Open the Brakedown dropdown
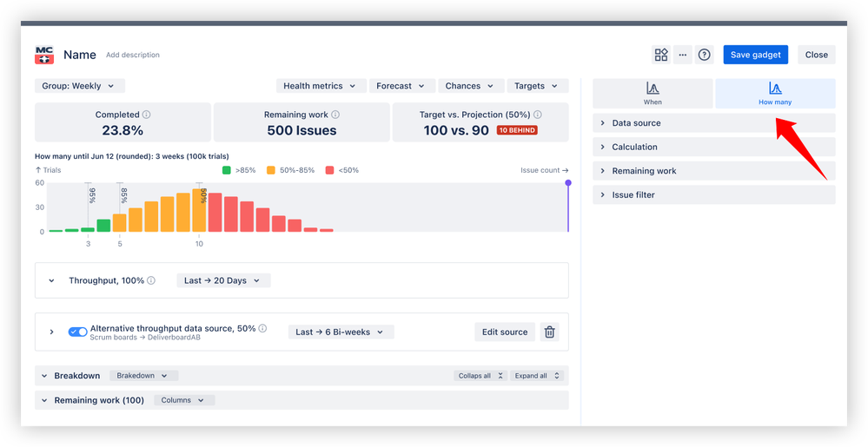 coord(144,376)
